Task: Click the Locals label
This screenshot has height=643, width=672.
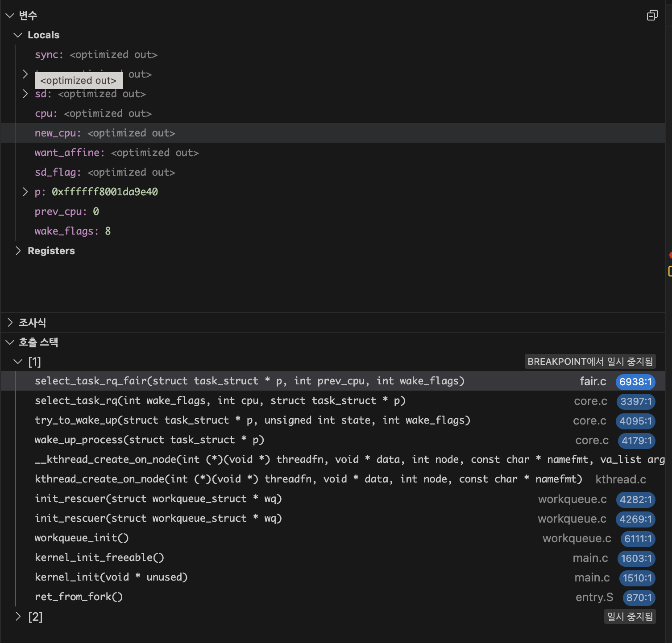Action: tap(43, 35)
